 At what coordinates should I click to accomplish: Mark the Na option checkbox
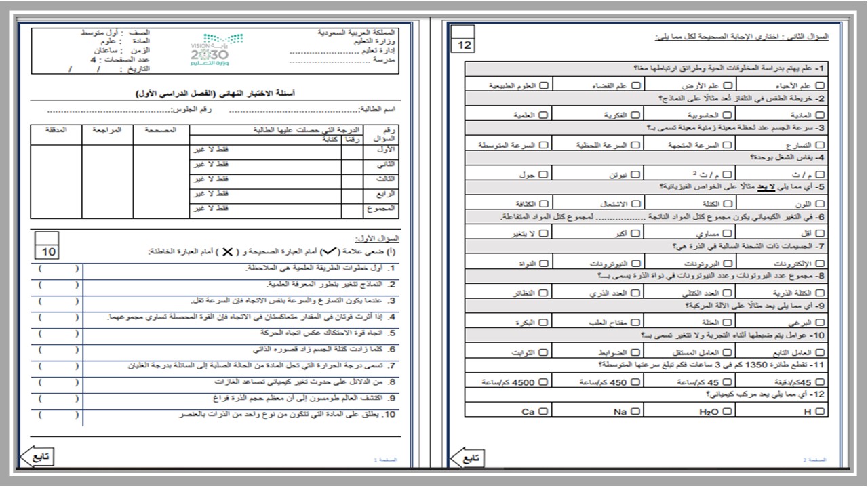point(635,411)
